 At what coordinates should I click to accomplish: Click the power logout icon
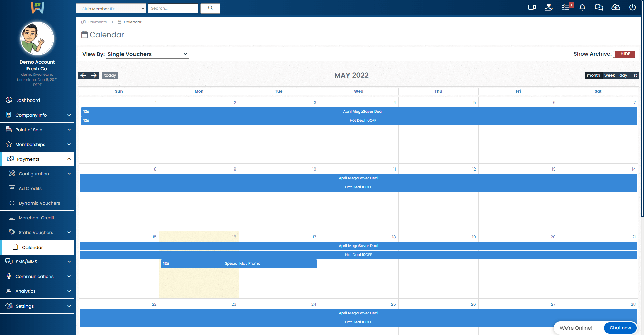(x=632, y=7)
